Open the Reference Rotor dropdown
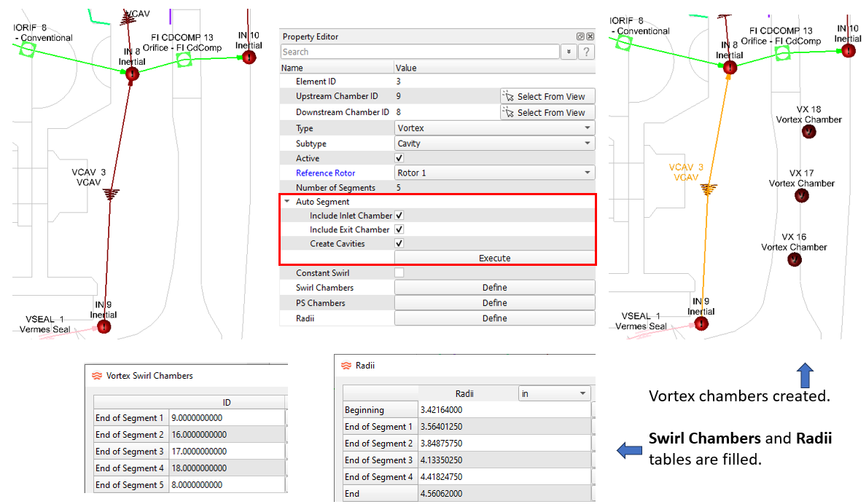866x504 pixels. pyautogui.click(x=494, y=173)
